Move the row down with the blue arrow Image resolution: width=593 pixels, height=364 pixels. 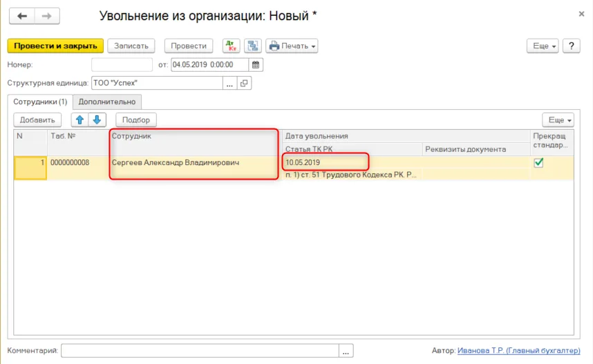(x=97, y=119)
